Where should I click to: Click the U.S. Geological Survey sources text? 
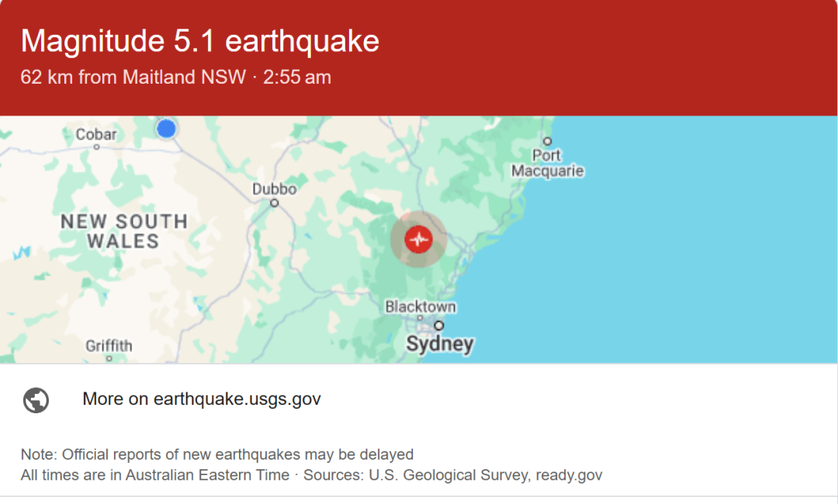[x=449, y=475]
